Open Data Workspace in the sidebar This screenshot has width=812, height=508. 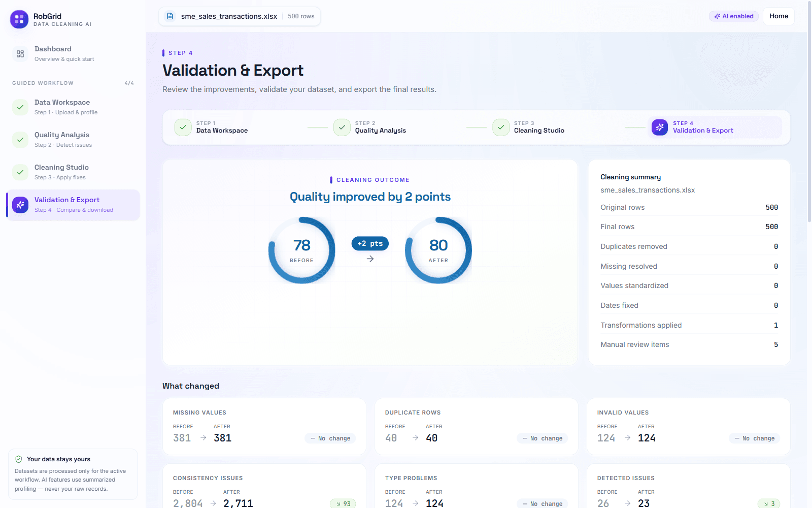tap(73, 107)
